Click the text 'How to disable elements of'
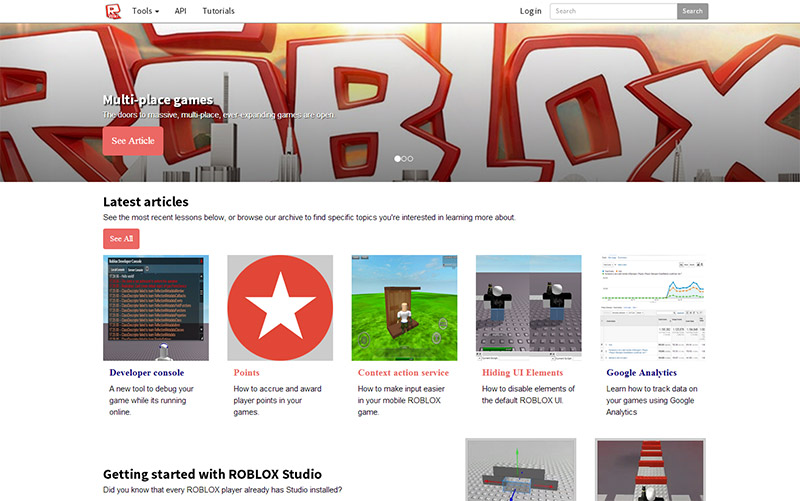The width and height of the screenshot is (800, 501). (528, 389)
